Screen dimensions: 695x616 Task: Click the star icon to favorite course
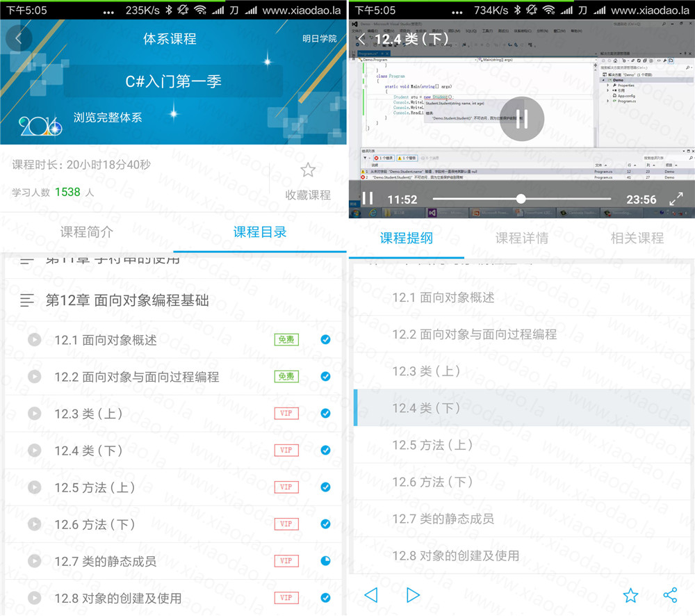point(308,170)
